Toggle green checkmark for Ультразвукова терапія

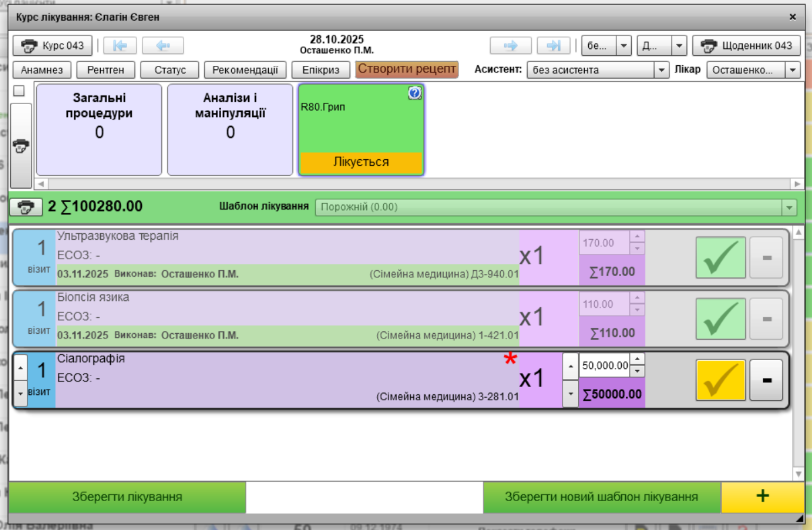click(x=721, y=257)
